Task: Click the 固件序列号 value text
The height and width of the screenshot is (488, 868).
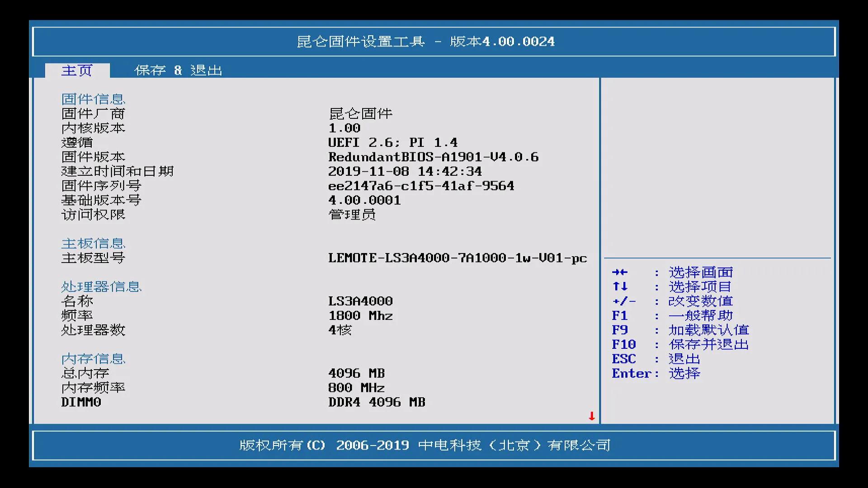Action: (421, 186)
